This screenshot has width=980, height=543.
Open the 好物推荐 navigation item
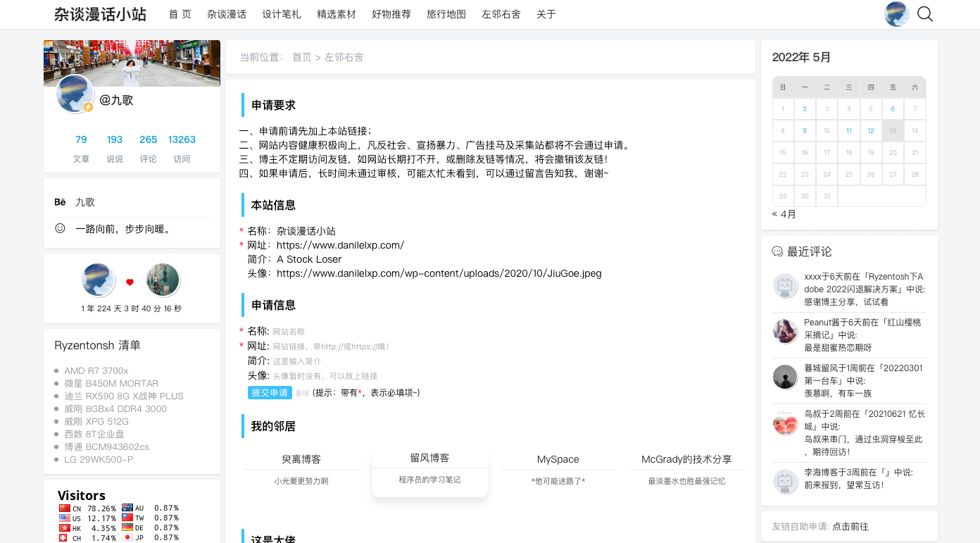pyautogui.click(x=391, y=14)
